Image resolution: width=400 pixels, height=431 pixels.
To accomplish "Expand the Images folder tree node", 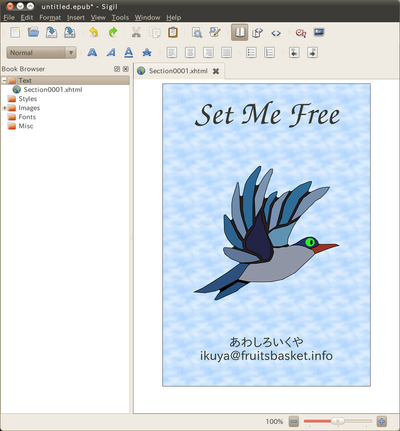I will (4, 108).
